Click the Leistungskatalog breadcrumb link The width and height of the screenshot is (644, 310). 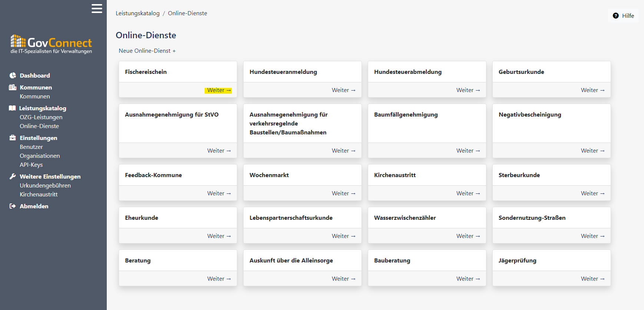click(138, 13)
